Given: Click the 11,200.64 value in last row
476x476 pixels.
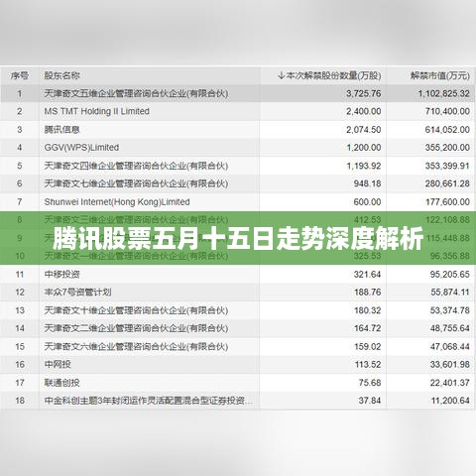Looking at the screenshot, I should coord(450,401).
